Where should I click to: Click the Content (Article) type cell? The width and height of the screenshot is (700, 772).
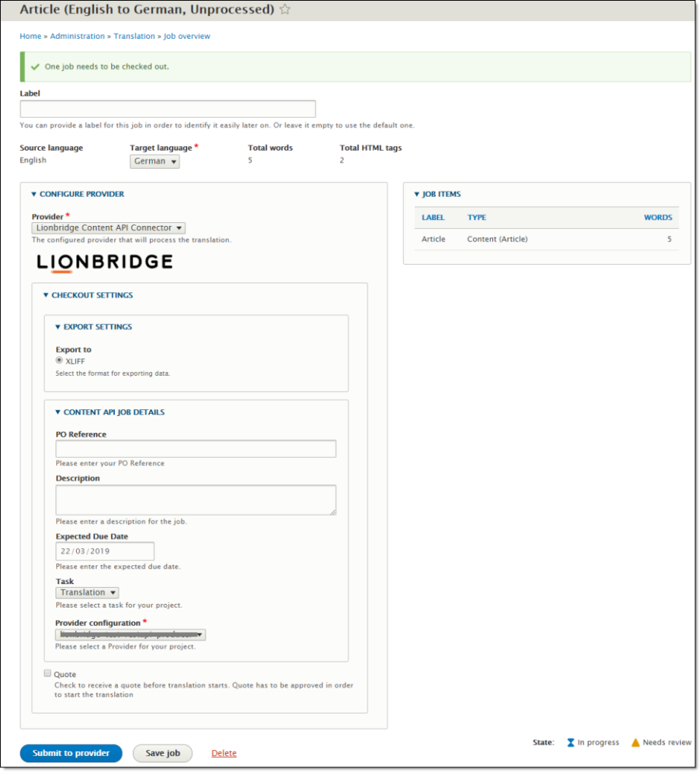tap(498, 240)
